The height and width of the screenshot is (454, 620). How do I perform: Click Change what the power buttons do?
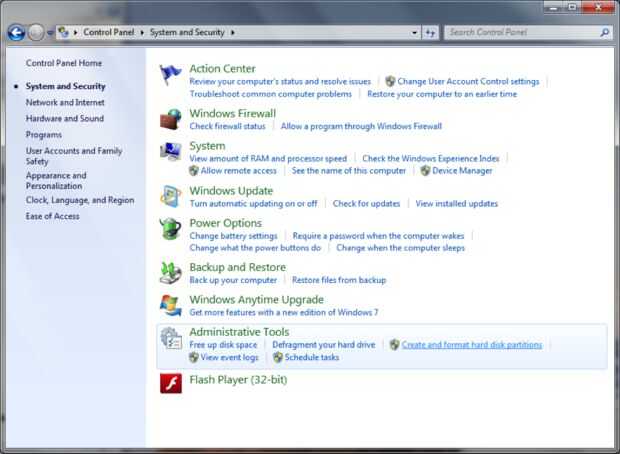(x=255, y=248)
